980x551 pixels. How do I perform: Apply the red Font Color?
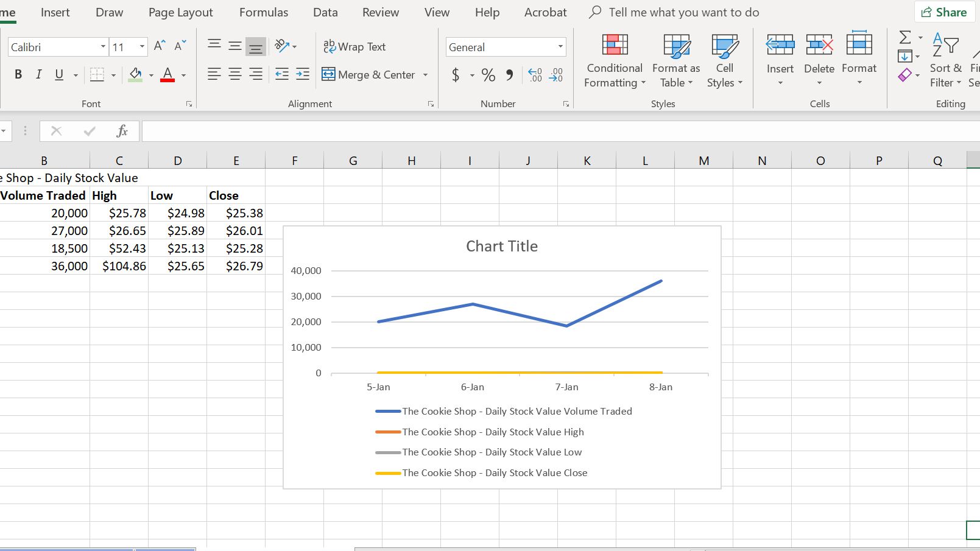click(167, 74)
